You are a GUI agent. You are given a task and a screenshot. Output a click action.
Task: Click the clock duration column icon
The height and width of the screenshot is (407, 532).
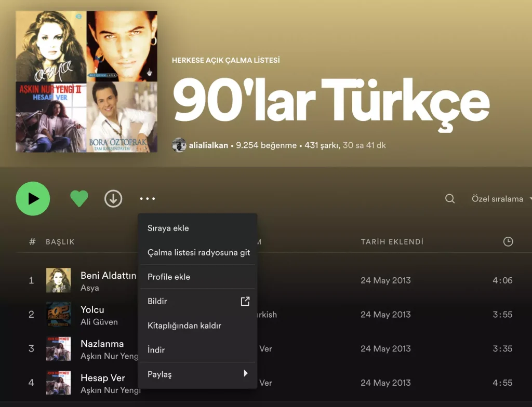508,241
